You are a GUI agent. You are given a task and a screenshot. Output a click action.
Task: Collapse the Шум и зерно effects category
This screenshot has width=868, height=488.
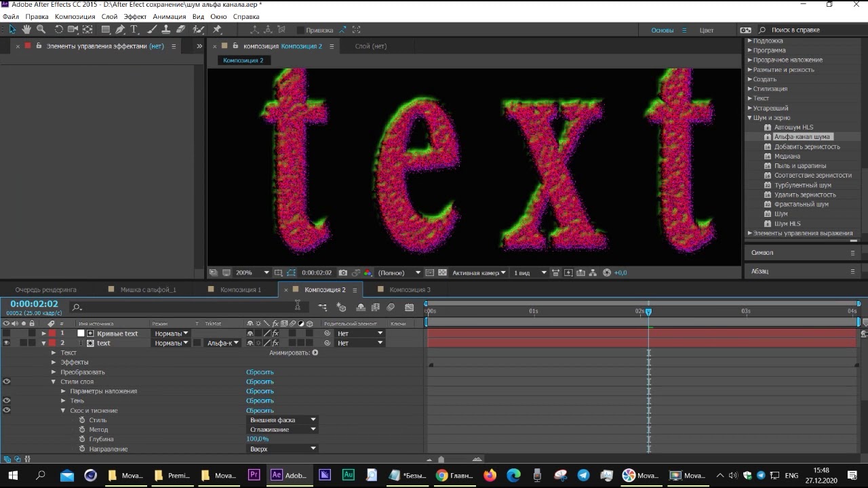point(750,118)
